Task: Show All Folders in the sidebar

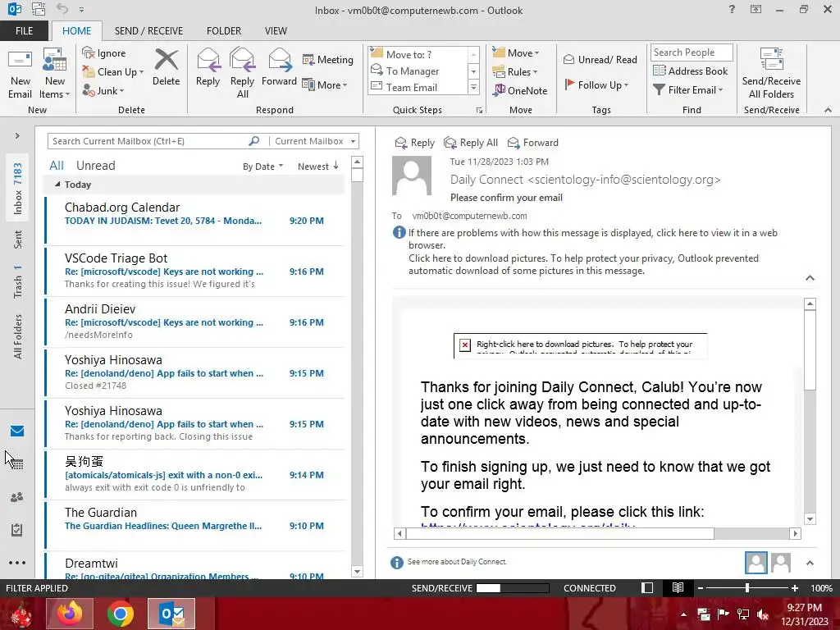Action: pyautogui.click(x=18, y=336)
